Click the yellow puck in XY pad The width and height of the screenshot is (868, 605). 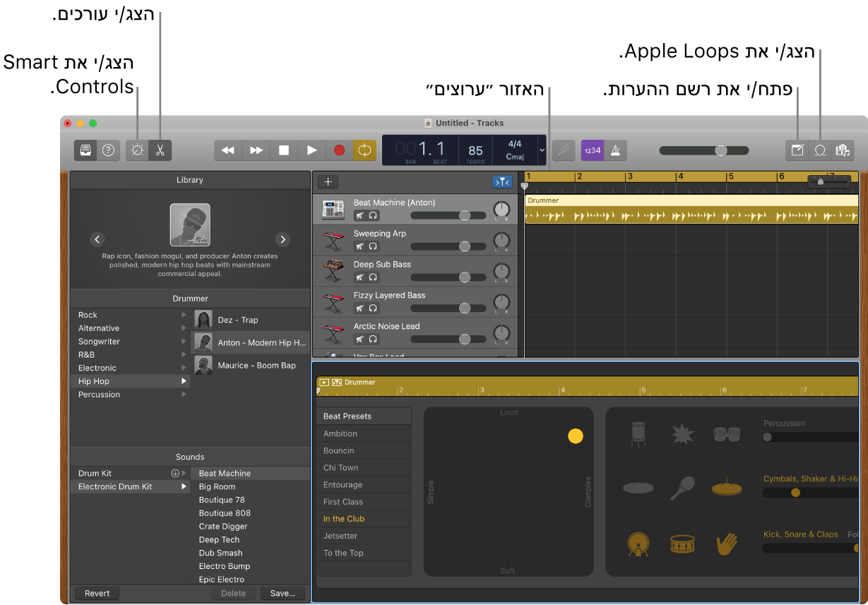click(576, 436)
